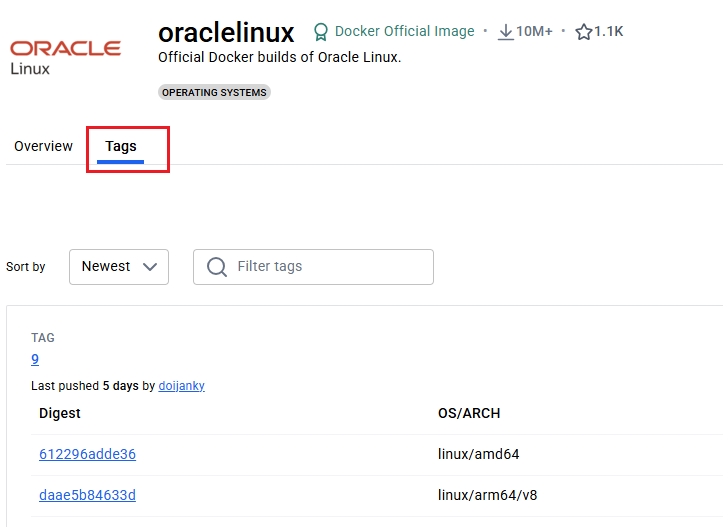Viewport: 723px width, 527px height.
Task: Click the OPERATING SYSTEMS category chip
Action: [214, 92]
